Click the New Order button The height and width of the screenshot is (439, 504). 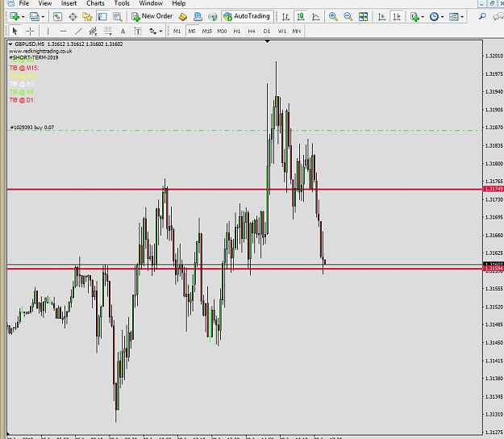pos(152,16)
